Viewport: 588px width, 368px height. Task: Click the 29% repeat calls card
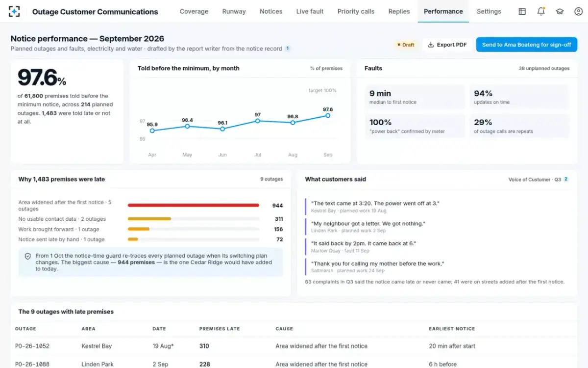pos(519,126)
